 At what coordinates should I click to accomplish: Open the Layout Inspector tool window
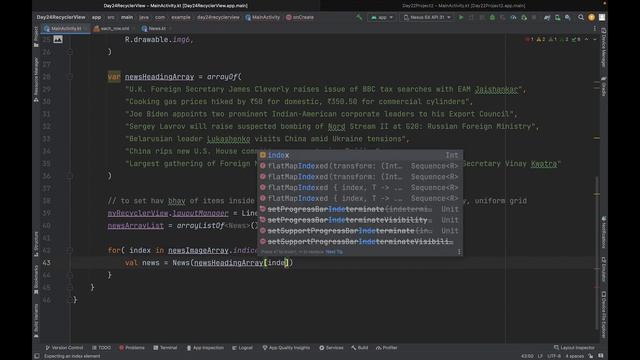574,348
